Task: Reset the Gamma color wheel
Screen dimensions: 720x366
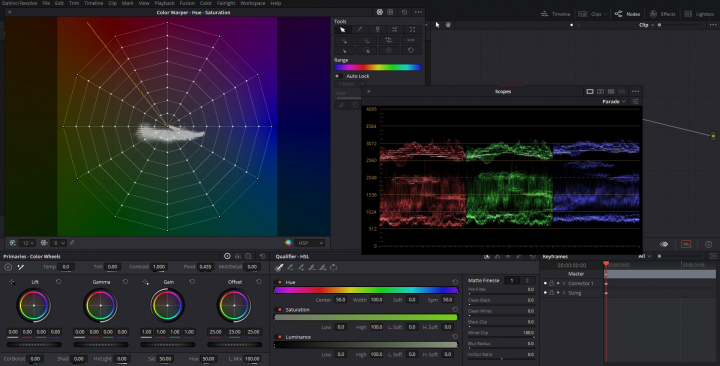Action: tap(125, 282)
